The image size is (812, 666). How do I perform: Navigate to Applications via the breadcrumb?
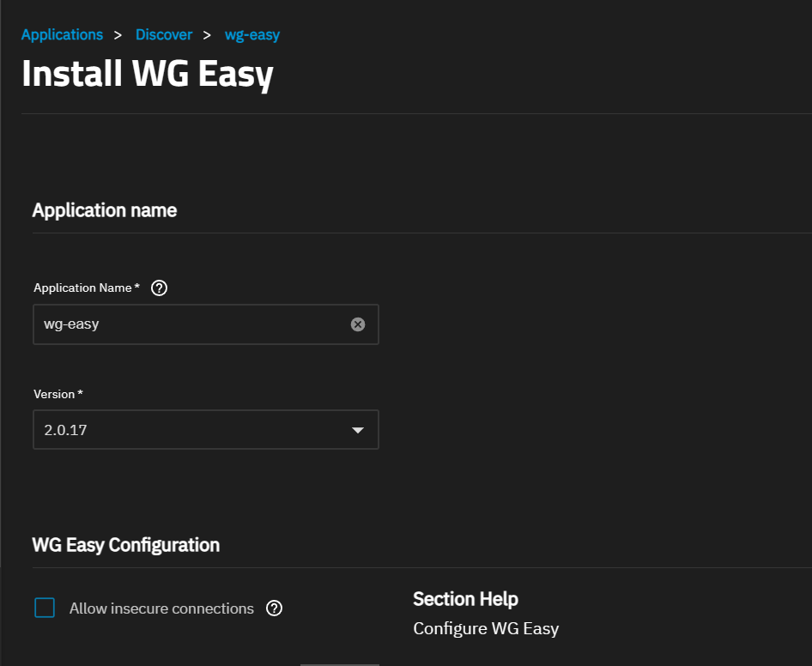pos(61,34)
